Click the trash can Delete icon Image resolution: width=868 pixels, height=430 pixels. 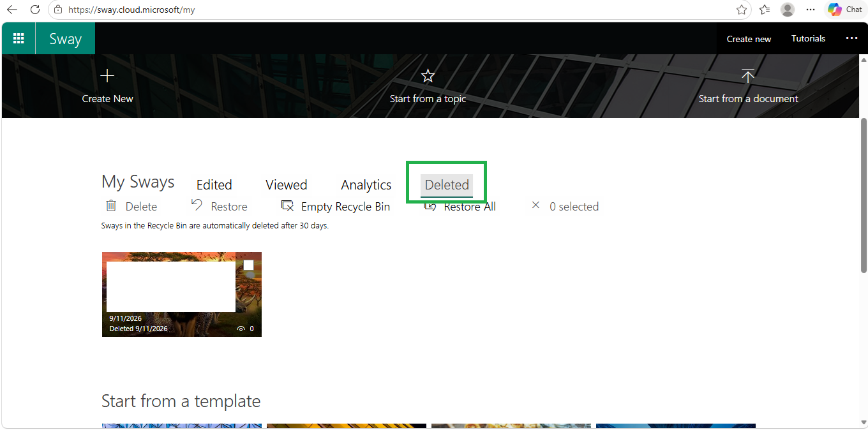click(111, 205)
